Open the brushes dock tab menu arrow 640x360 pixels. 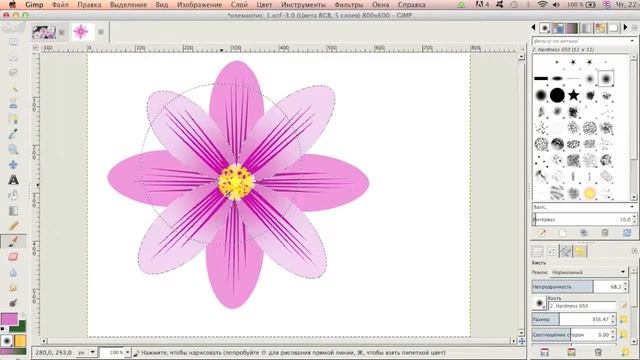tap(634, 28)
